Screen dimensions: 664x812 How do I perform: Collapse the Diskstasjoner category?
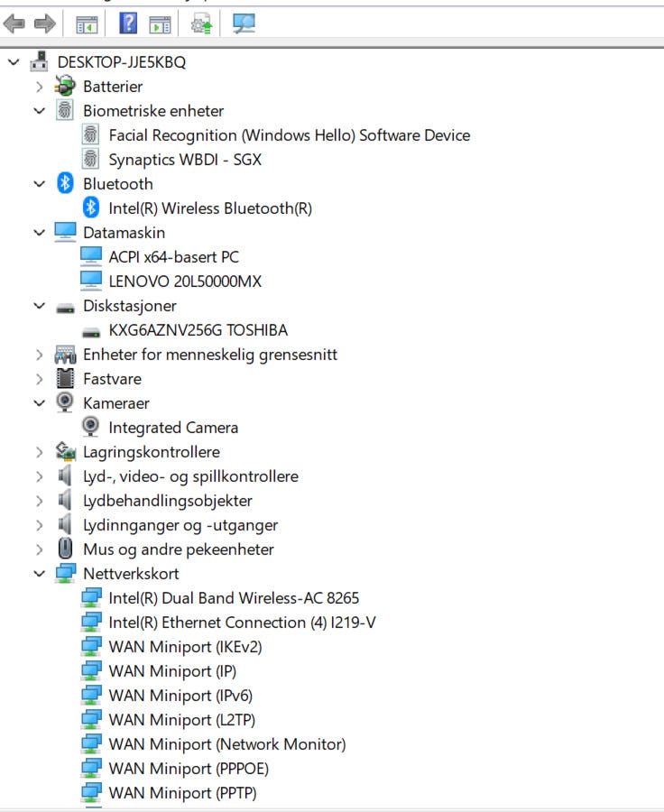pos(40,306)
